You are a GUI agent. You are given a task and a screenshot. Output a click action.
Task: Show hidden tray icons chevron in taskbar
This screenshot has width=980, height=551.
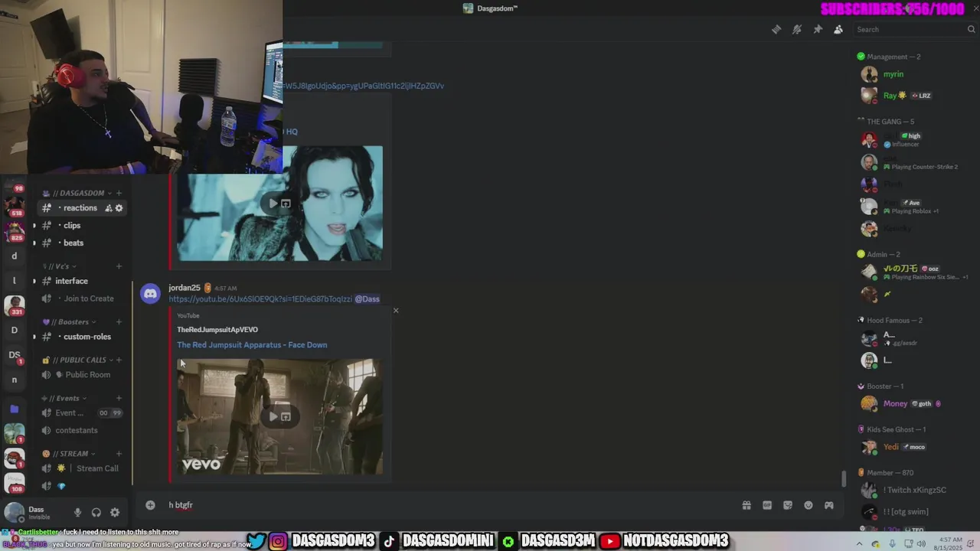coord(859,543)
